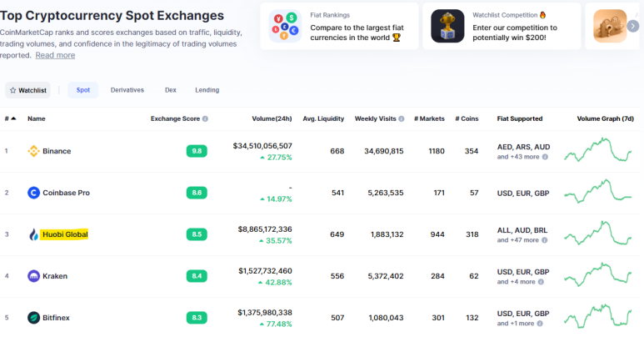Sort by Avg. Liquidity column header

tap(323, 118)
